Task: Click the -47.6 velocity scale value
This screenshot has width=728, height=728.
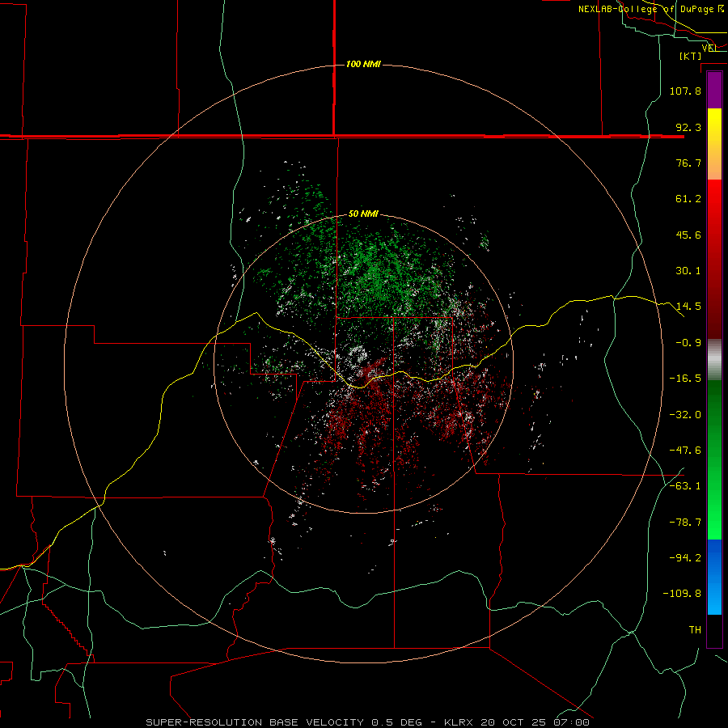Action: tap(685, 451)
